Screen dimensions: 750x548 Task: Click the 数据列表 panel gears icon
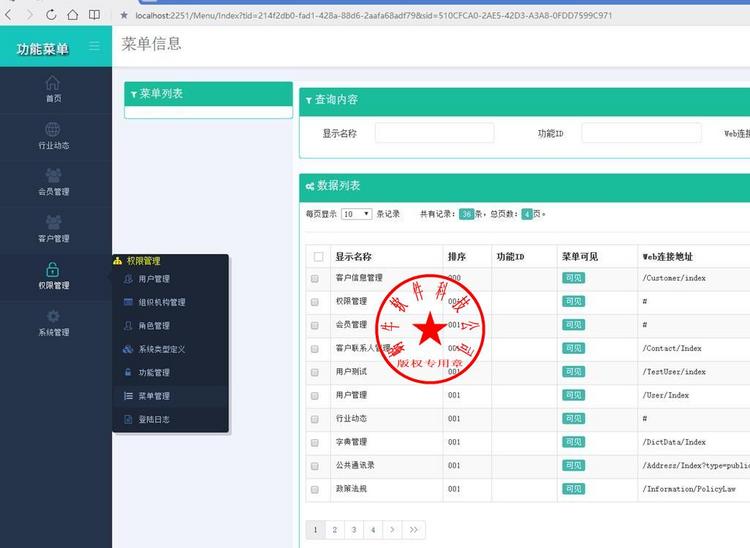[310, 186]
